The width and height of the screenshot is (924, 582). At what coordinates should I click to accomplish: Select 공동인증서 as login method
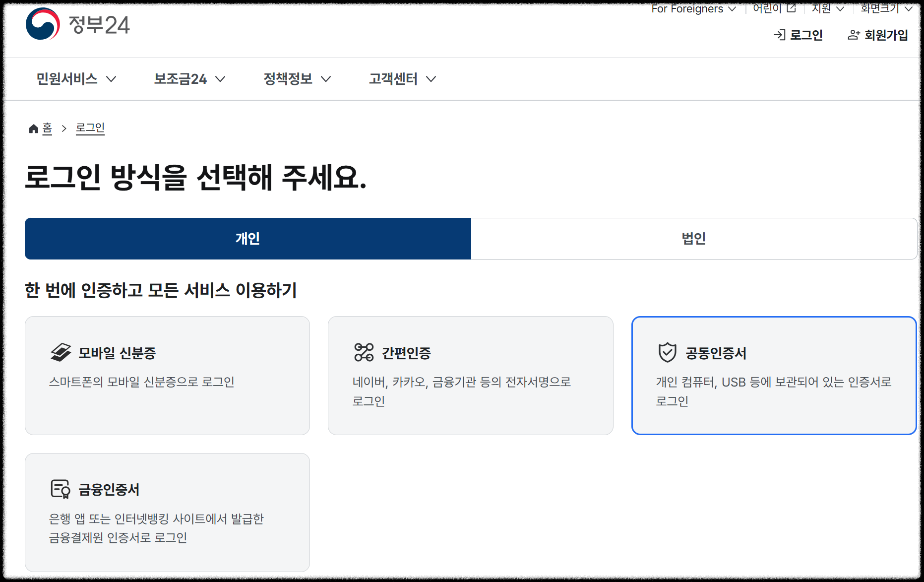point(774,375)
